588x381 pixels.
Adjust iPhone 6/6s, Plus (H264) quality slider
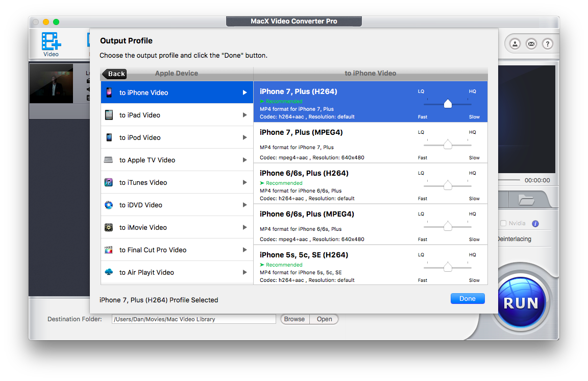(x=448, y=185)
